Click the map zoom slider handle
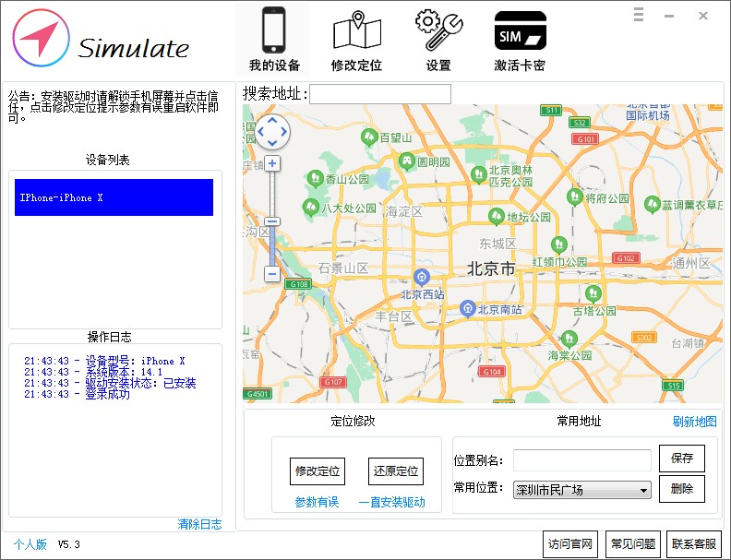The width and height of the screenshot is (731, 560). (x=272, y=221)
